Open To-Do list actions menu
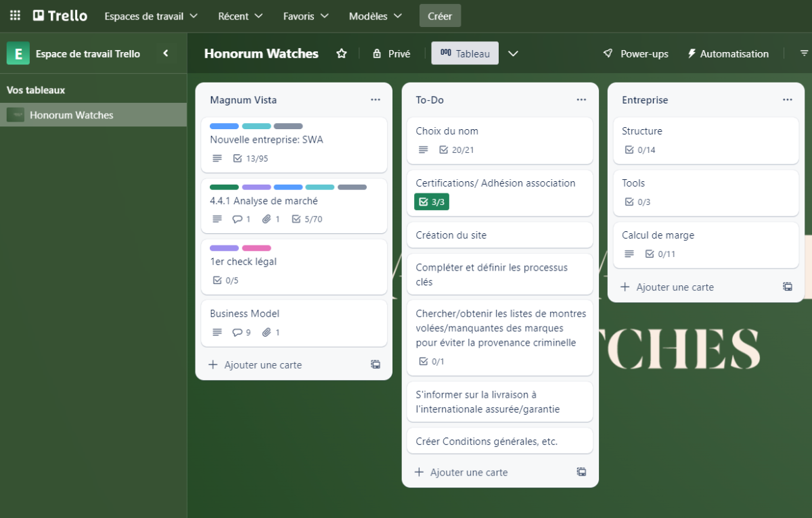812x518 pixels. (x=581, y=99)
